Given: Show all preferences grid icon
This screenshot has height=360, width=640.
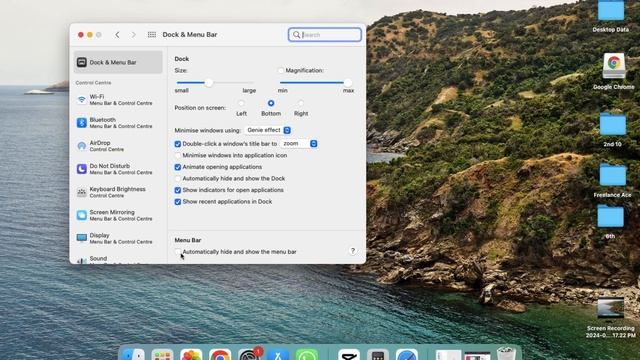Looking at the screenshot, I should pyautogui.click(x=152, y=35).
